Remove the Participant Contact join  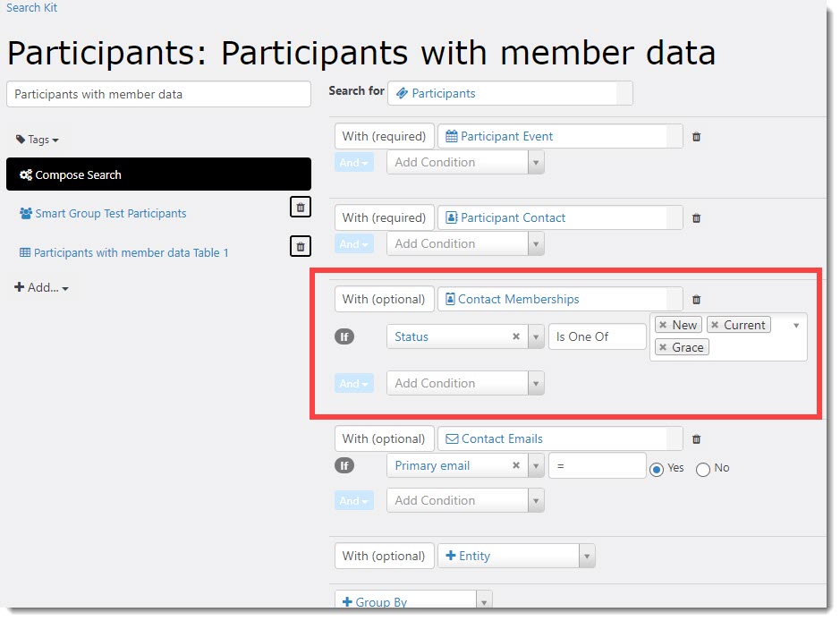(x=697, y=218)
